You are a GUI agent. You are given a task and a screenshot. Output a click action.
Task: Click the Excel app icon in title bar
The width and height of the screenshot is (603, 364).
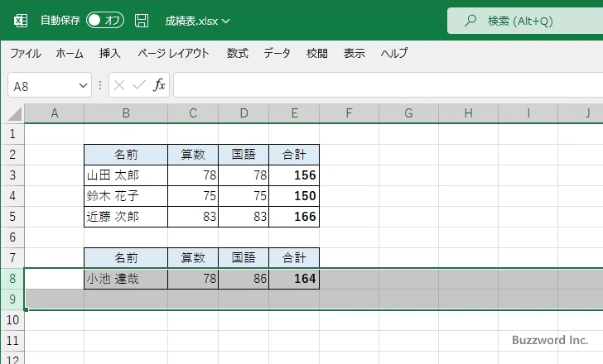pos(21,21)
